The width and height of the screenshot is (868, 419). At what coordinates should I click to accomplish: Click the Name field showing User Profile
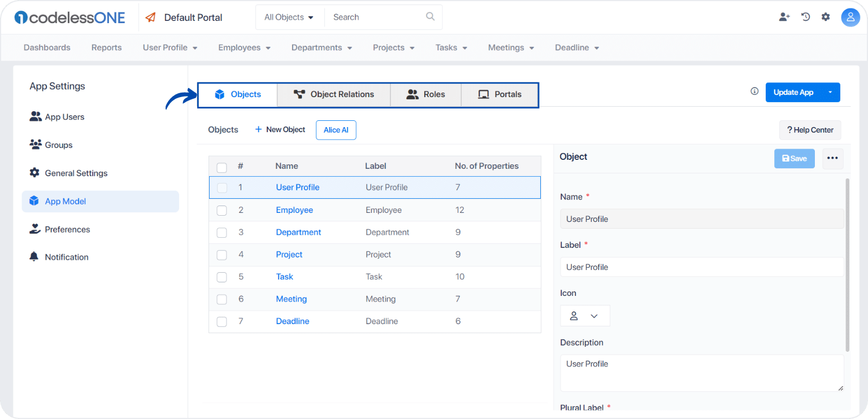pyautogui.click(x=702, y=219)
